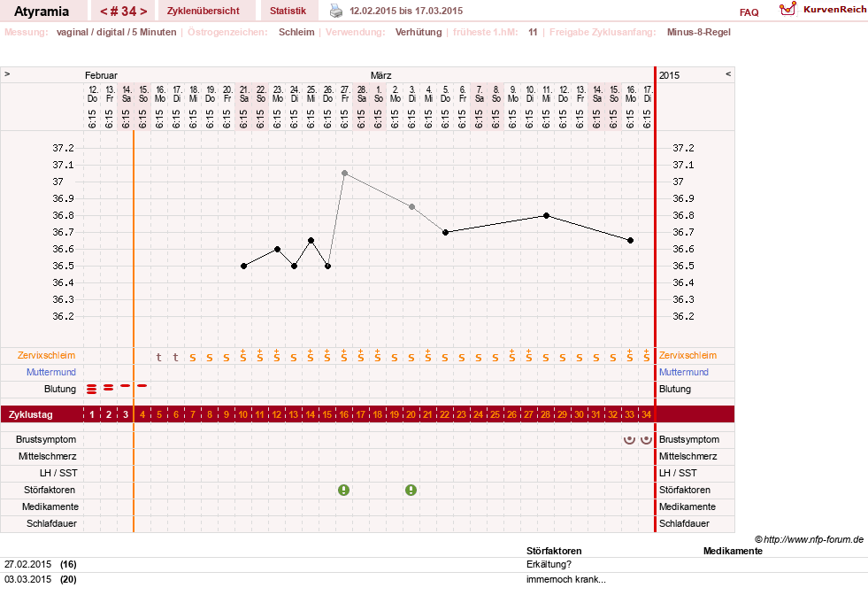Click bleeding symbol on 13 February
The image size is (868, 603).
pyautogui.click(x=109, y=388)
